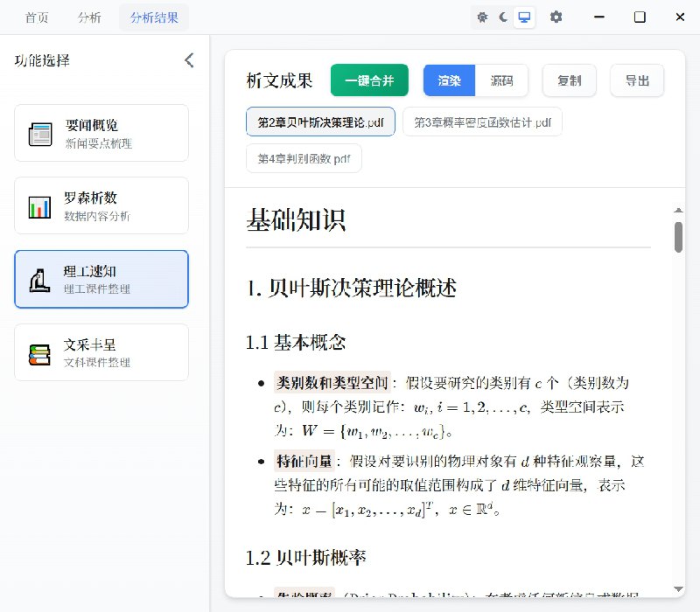Click the 文采丰呈 books icon

(39, 351)
